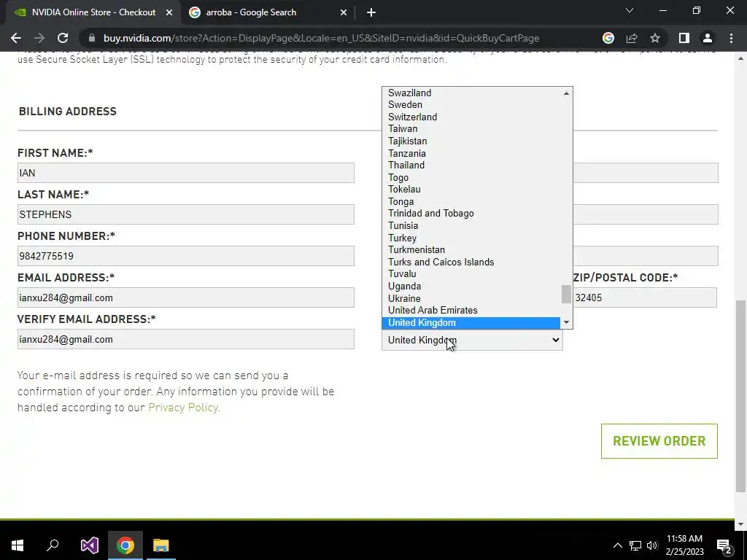This screenshot has width=747, height=560.
Task: Choose Taiwan from the country list
Action: 471,128
